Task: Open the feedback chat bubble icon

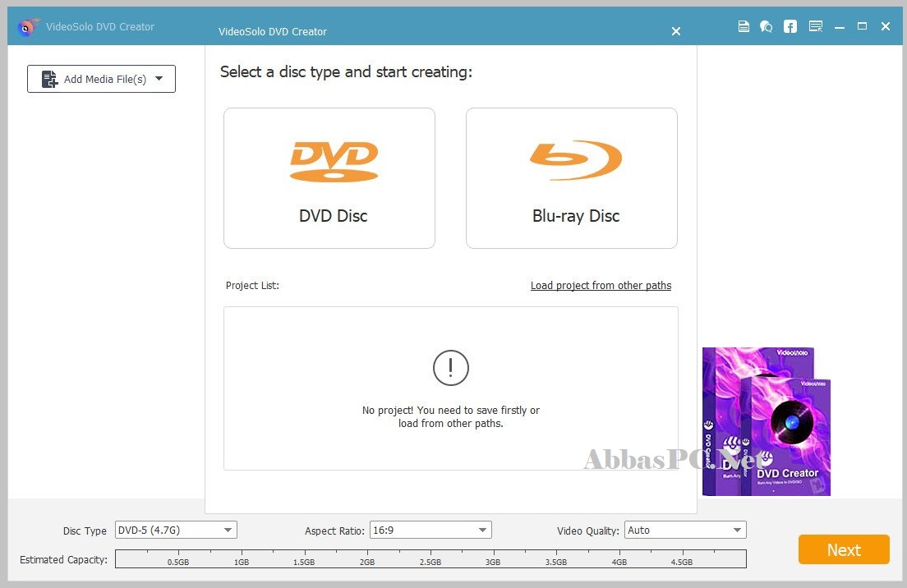Action: [767, 26]
